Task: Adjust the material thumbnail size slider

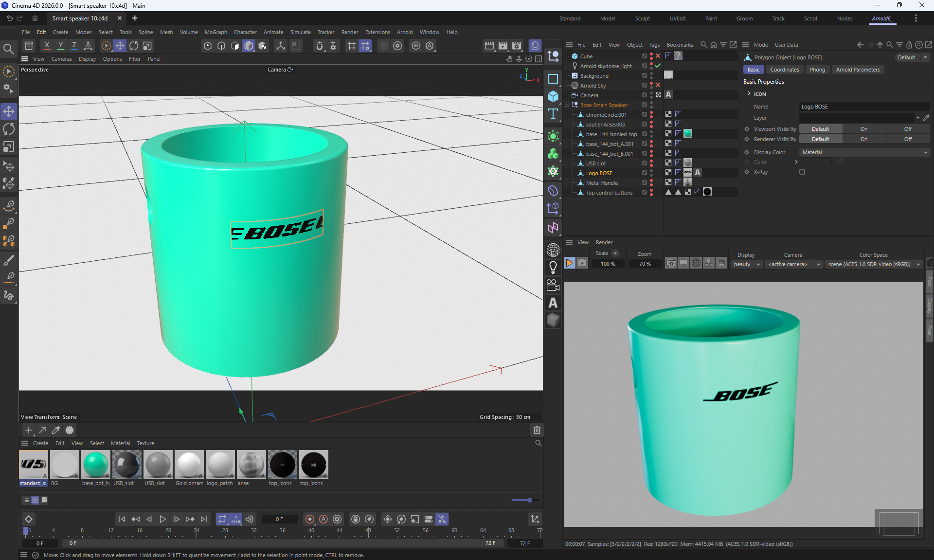Action: point(529,500)
